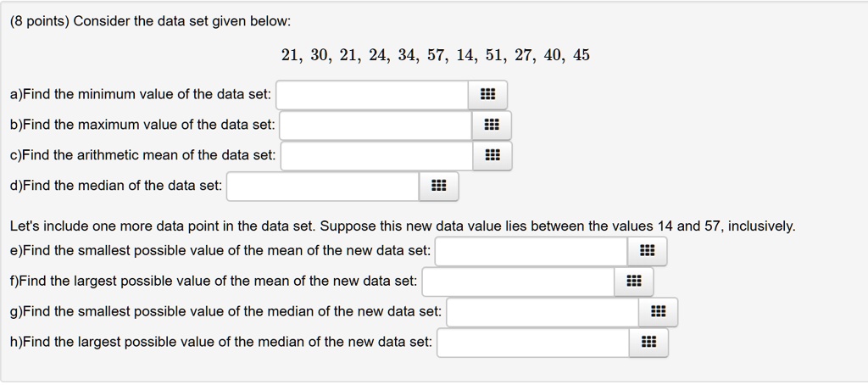
Task: Open equation editor icon for largest median
Action: tap(648, 343)
